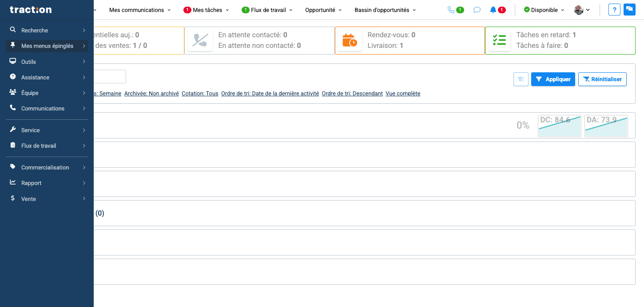644x307 pixels.
Task: Click the Appliquer button
Action: [x=553, y=79]
